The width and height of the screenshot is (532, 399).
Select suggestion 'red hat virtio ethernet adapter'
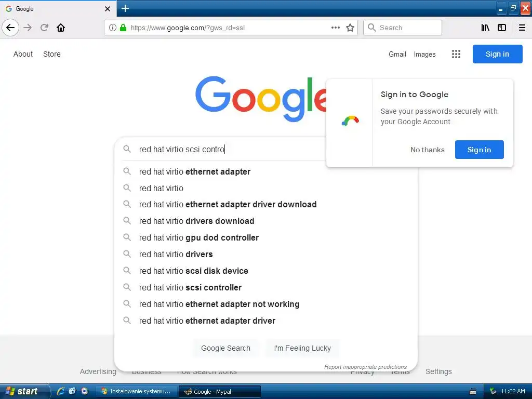point(266,171)
